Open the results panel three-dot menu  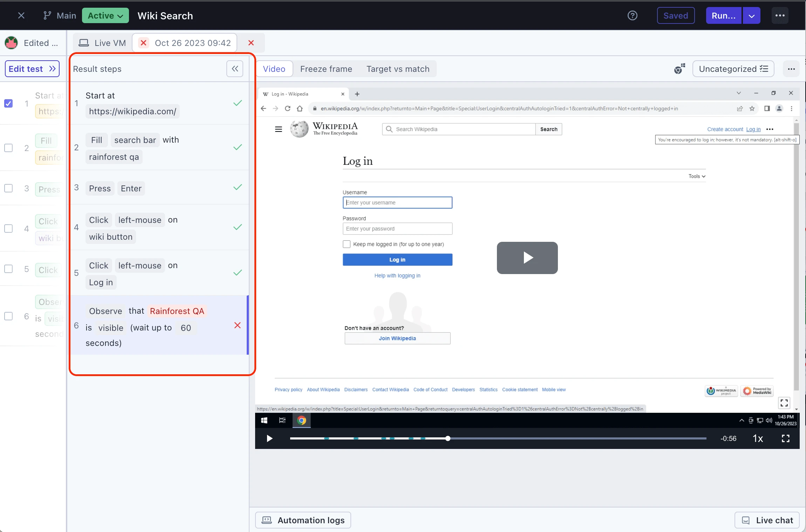coord(791,69)
